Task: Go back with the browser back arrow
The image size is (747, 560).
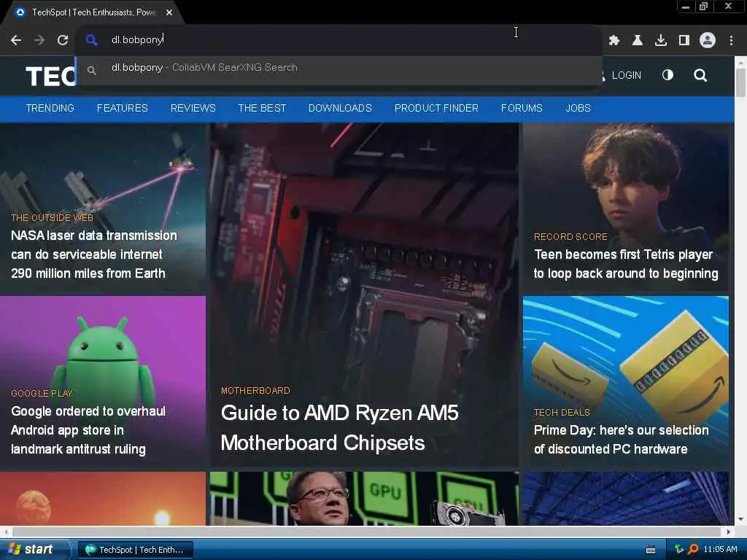Action: [x=16, y=41]
